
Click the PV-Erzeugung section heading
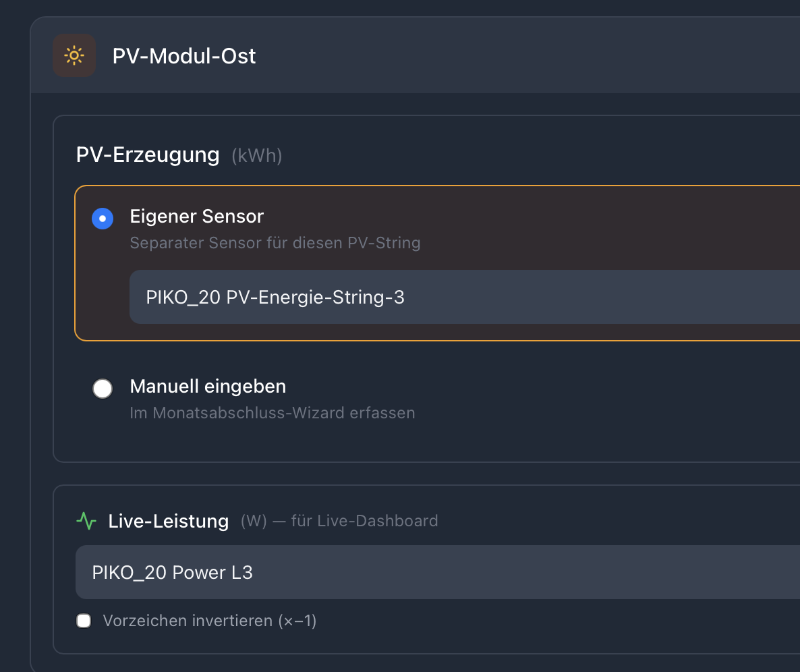pos(148,155)
